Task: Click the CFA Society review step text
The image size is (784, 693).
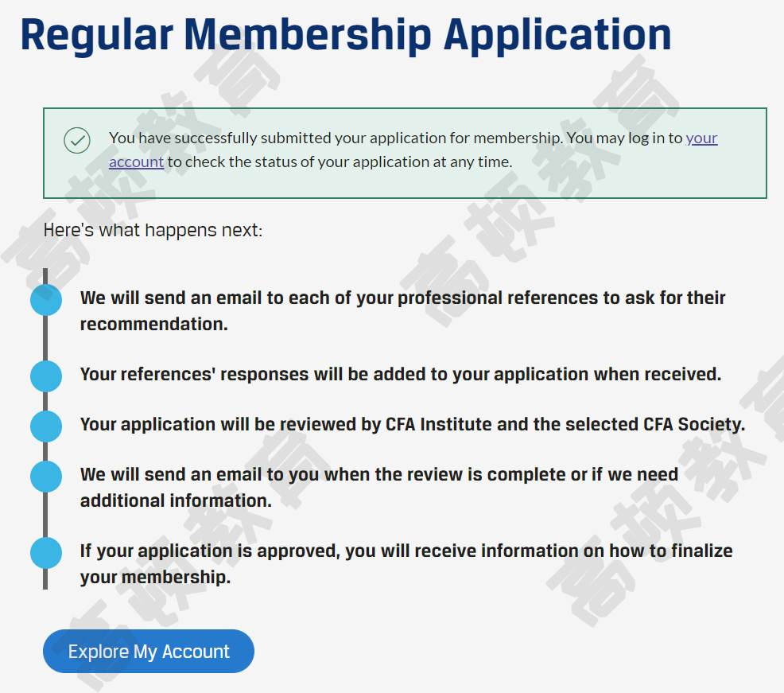Action: pos(413,424)
